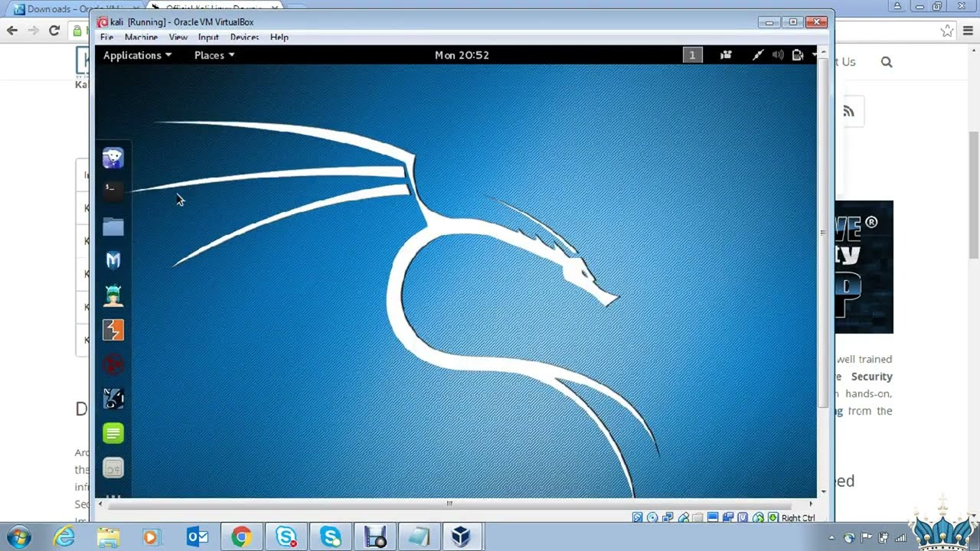Click the CPU chip icon in VirtualBox status bar
980x551 pixels.
[743, 518]
